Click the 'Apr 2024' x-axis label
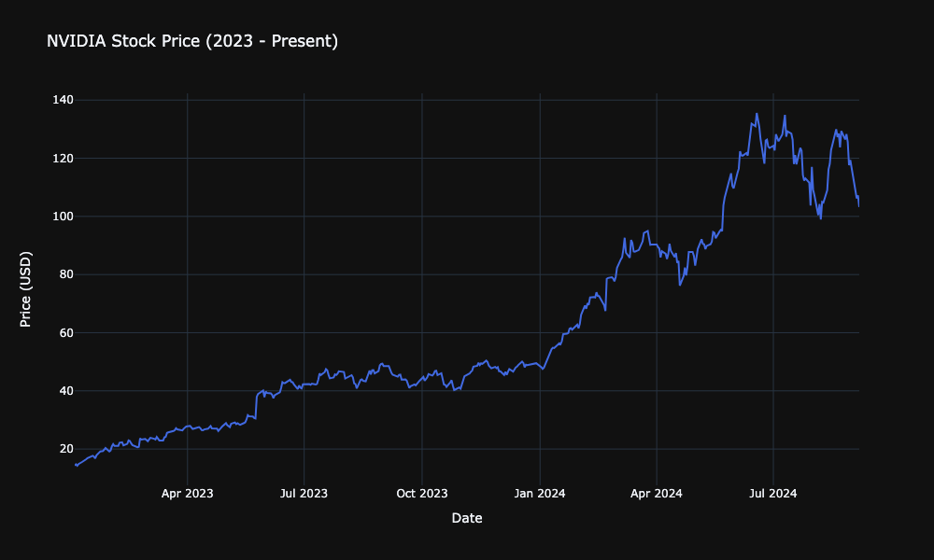 657,494
